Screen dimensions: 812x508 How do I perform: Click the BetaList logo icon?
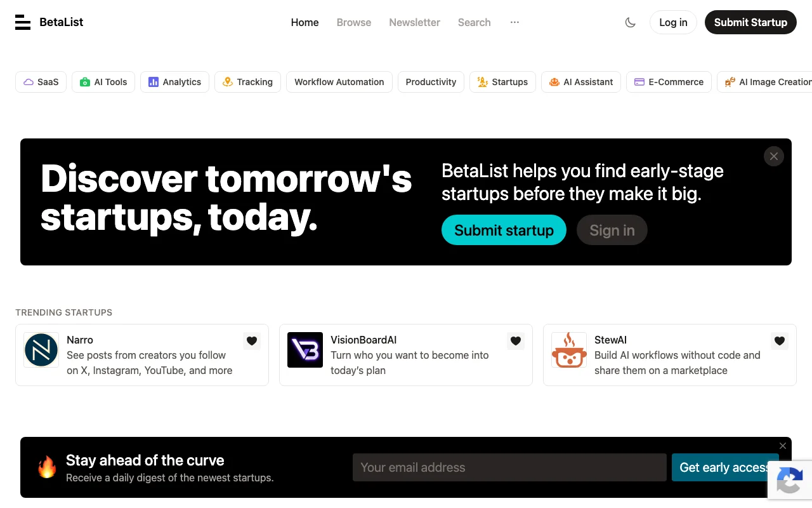(x=23, y=22)
